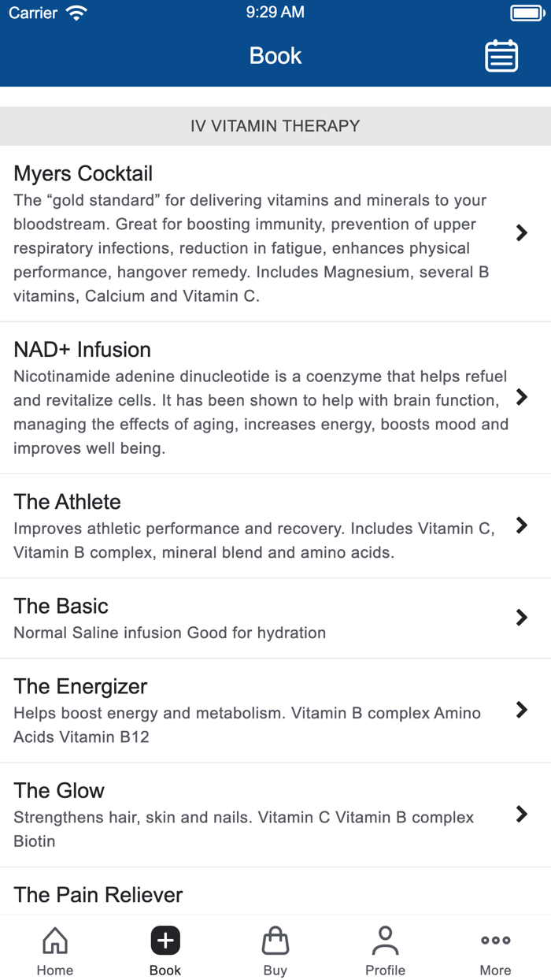
Task: Switch to the Buy tab label
Action: pyautogui.click(x=275, y=970)
